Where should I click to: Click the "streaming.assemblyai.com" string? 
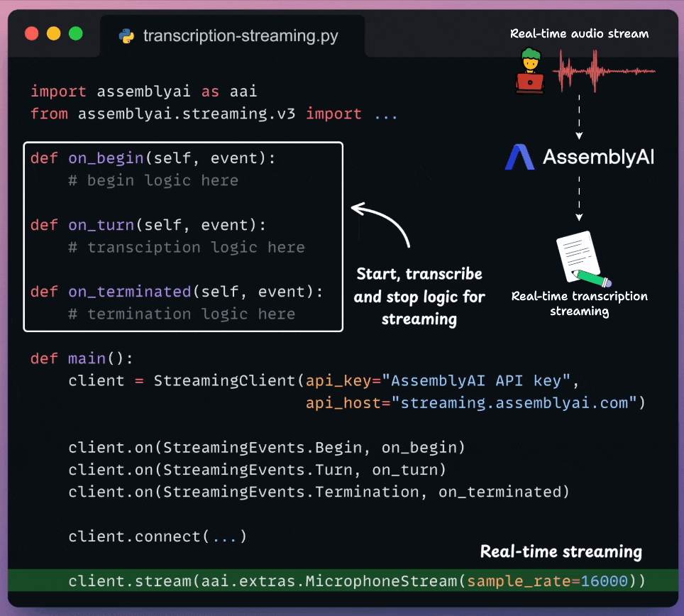(514, 402)
